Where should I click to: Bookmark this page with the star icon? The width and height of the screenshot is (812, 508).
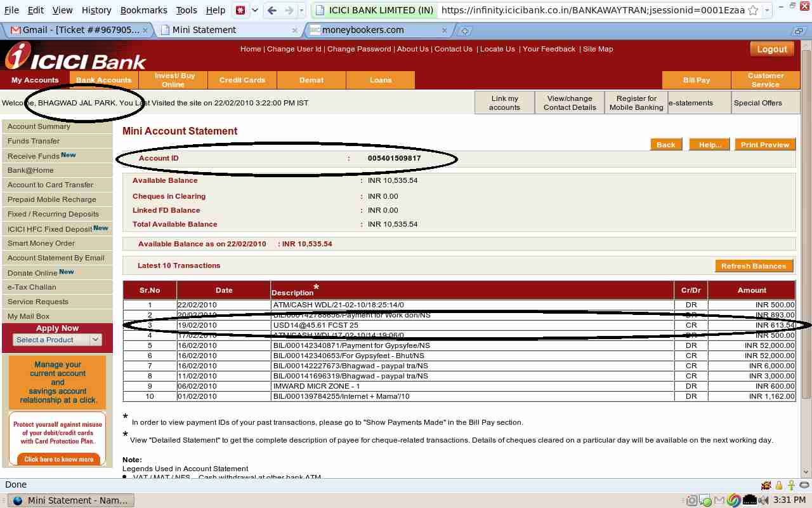pyautogui.click(x=753, y=10)
